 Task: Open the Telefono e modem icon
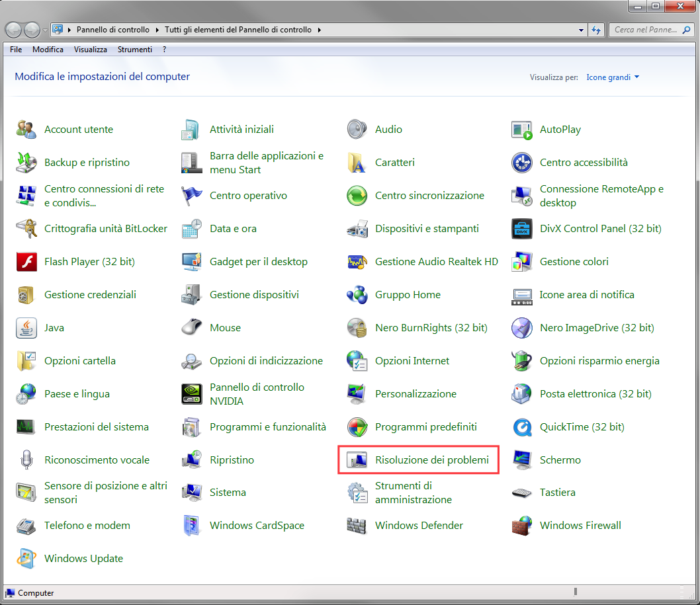coord(26,525)
